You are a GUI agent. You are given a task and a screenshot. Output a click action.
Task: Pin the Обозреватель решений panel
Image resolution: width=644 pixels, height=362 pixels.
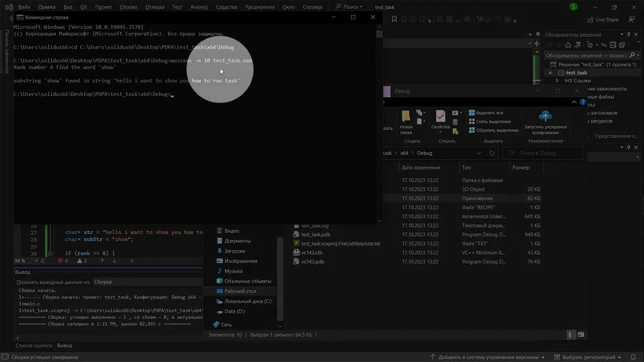(x=629, y=35)
